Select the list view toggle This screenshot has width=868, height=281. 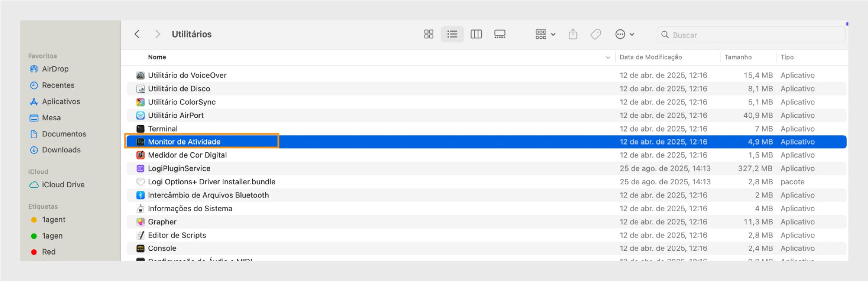tap(452, 34)
